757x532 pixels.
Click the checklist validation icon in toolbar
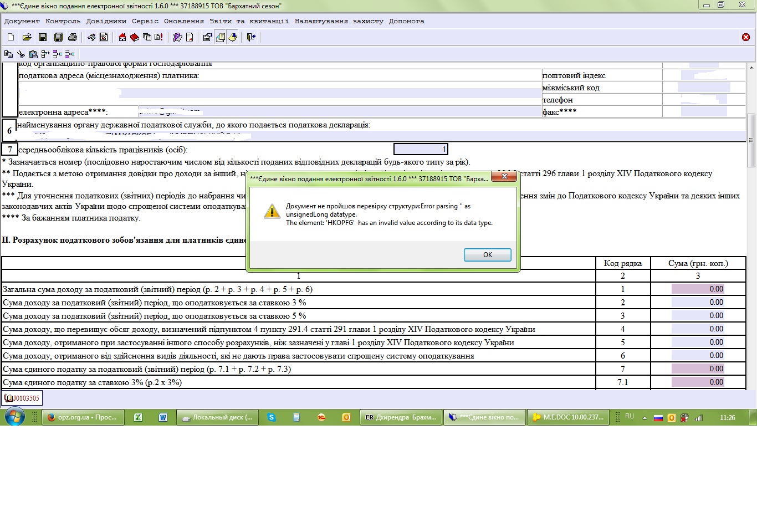(x=104, y=37)
